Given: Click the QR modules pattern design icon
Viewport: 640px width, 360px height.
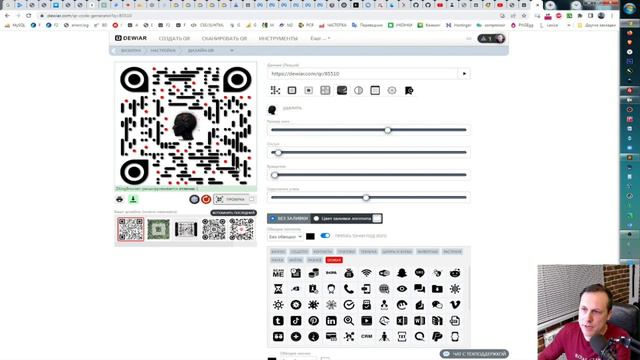Looking at the screenshot, I should [x=276, y=91].
